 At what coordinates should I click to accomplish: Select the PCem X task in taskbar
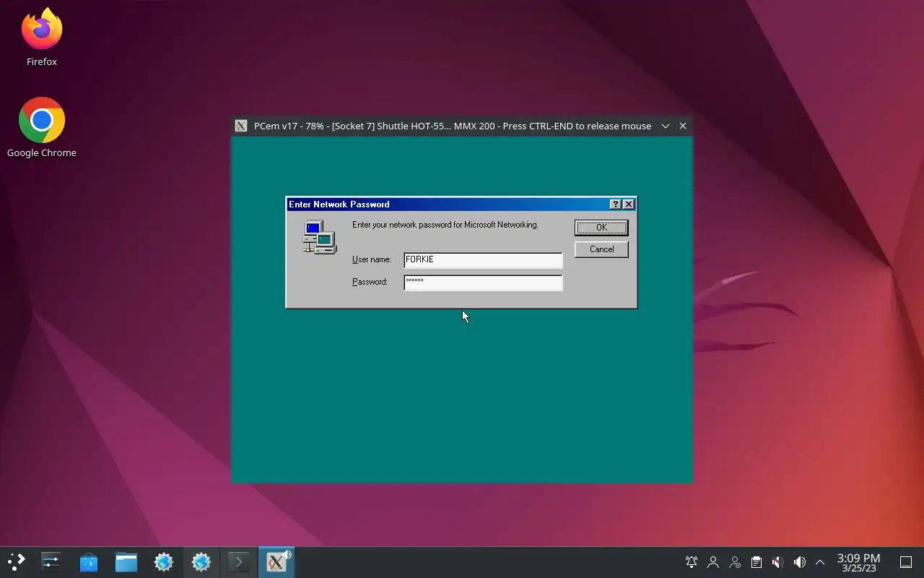[276, 562]
